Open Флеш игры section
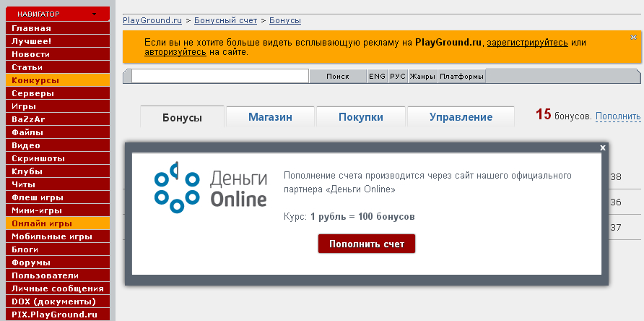The width and height of the screenshot is (644, 321). click(x=58, y=197)
